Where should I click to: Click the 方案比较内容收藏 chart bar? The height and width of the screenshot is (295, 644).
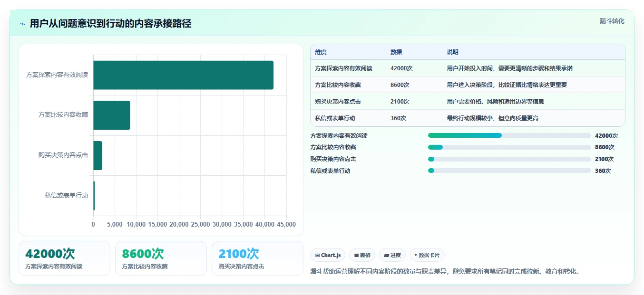(111, 115)
